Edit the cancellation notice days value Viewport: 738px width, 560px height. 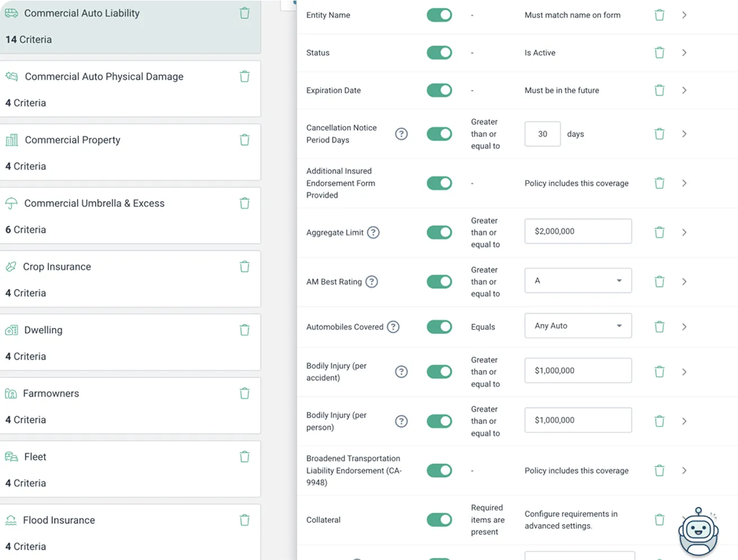point(542,134)
